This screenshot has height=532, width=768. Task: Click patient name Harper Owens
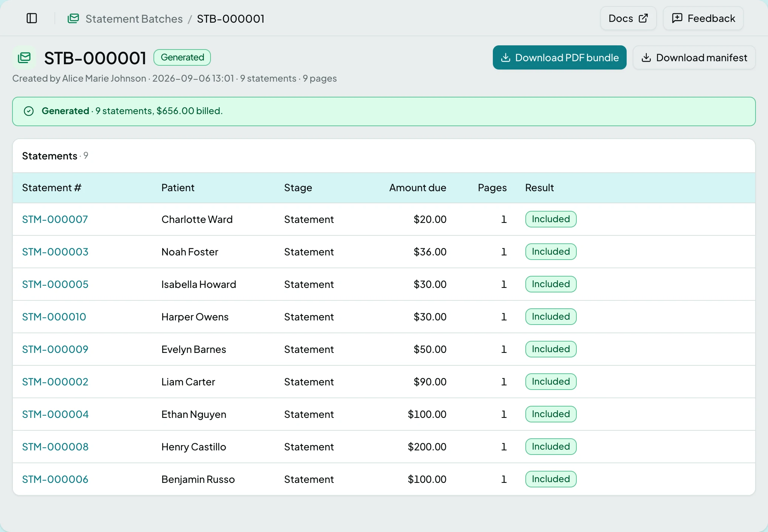195,317
